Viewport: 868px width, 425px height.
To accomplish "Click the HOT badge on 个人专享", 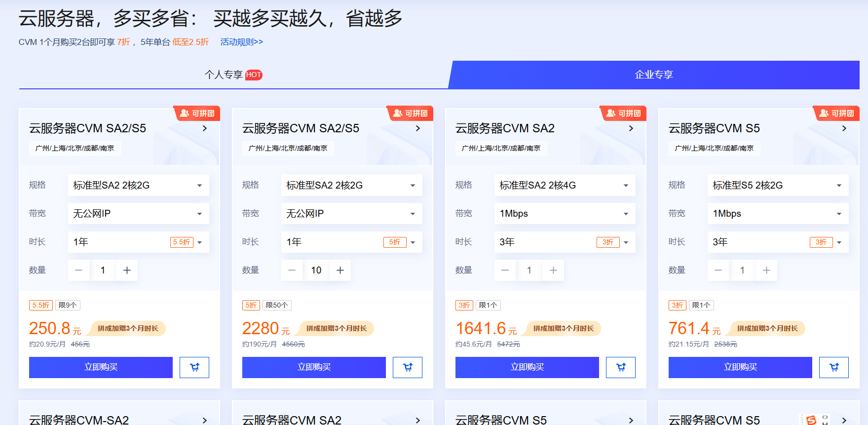I will [x=254, y=75].
